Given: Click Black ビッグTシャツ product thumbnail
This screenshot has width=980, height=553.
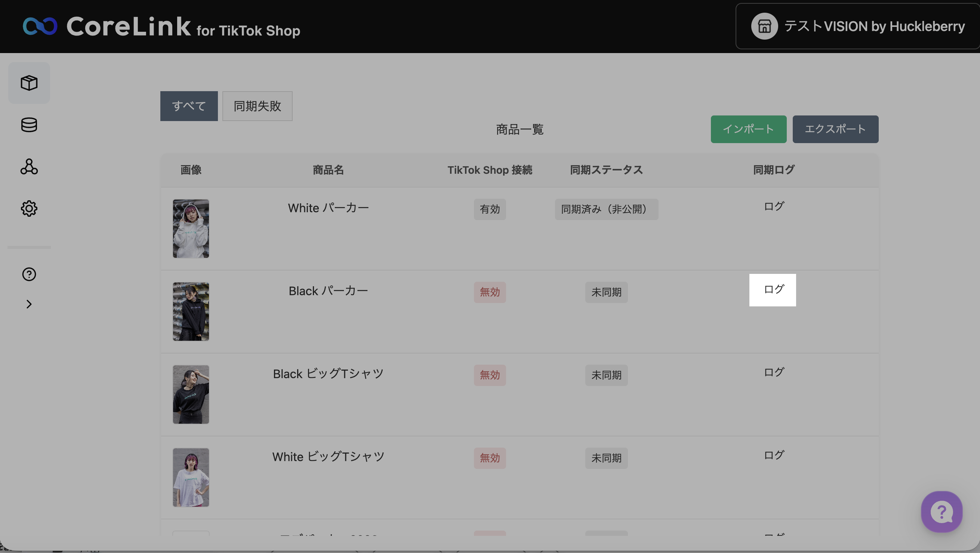Looking at the screenshot, I should point(191,395).
